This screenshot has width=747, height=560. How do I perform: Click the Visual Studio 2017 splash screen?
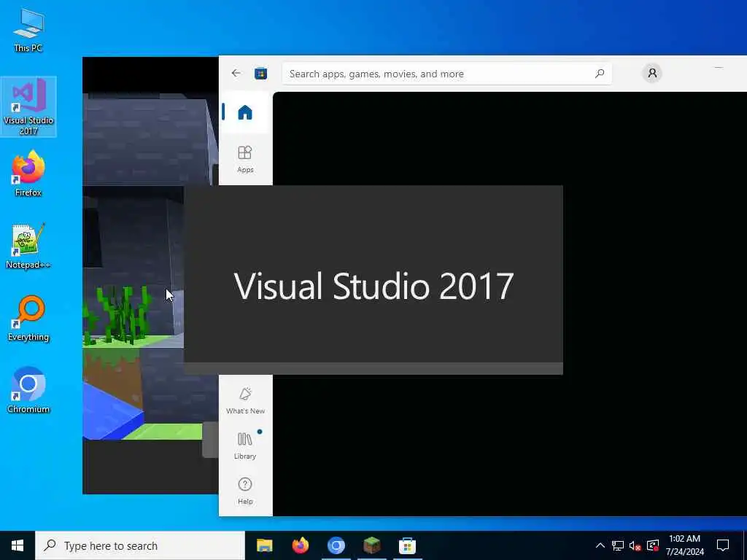[x=373, y=280]
